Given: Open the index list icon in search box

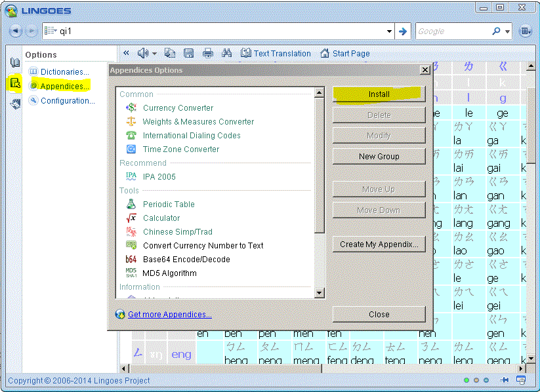Looking at the screenshot, I should 51,31.
